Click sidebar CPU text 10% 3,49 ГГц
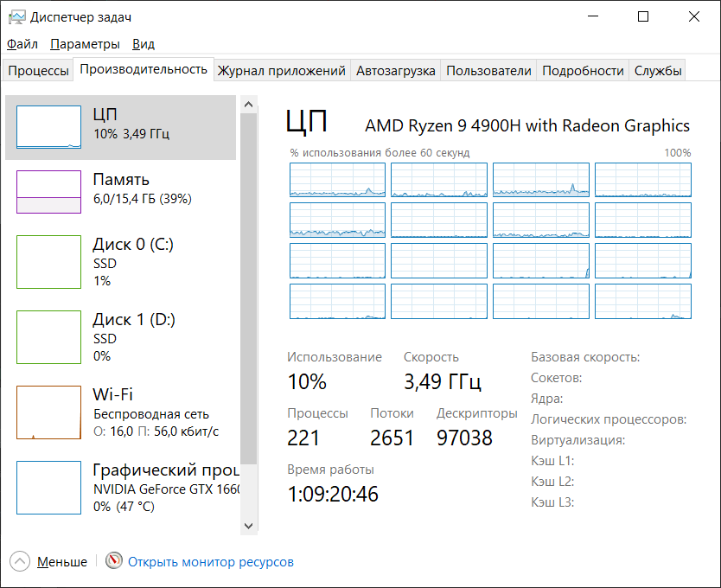Screen dimensions: 721x588 point(131,134)
